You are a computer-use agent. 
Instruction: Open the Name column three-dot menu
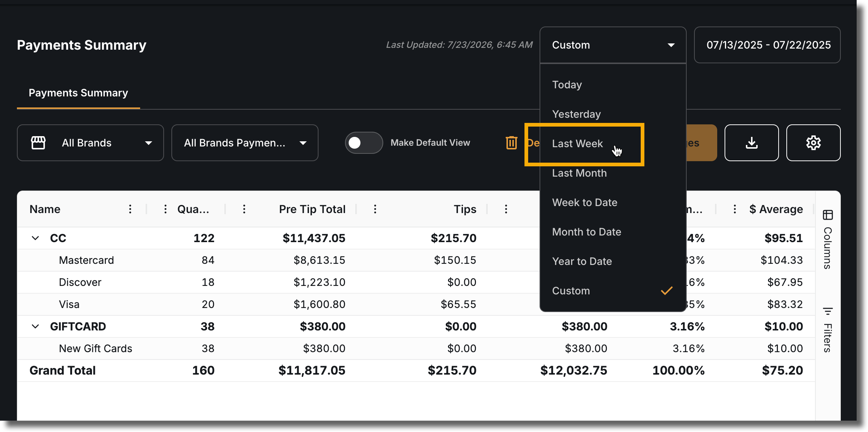click(130, 209)
